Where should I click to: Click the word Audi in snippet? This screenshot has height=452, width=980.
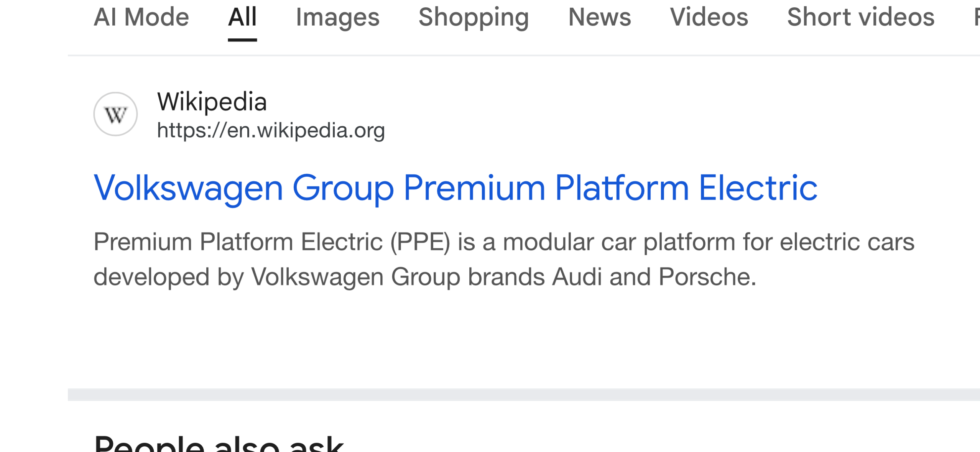pos(577,277)
